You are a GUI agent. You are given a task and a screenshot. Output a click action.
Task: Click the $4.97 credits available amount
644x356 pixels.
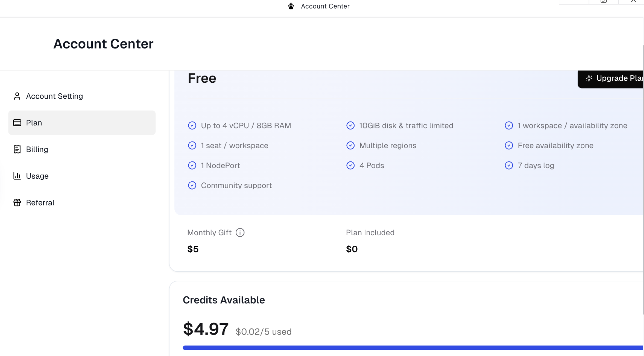tap(206, 329)
